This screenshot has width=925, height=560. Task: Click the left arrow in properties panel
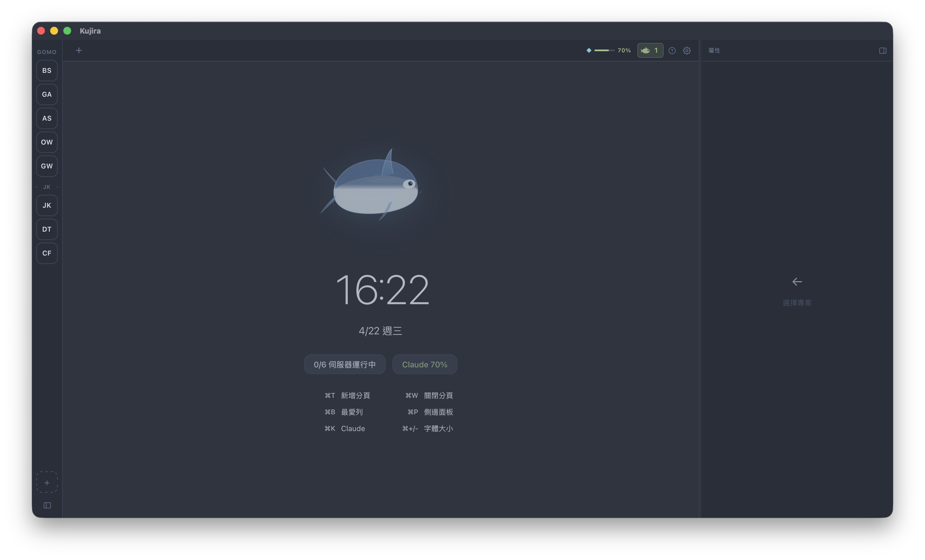point(797,282)
